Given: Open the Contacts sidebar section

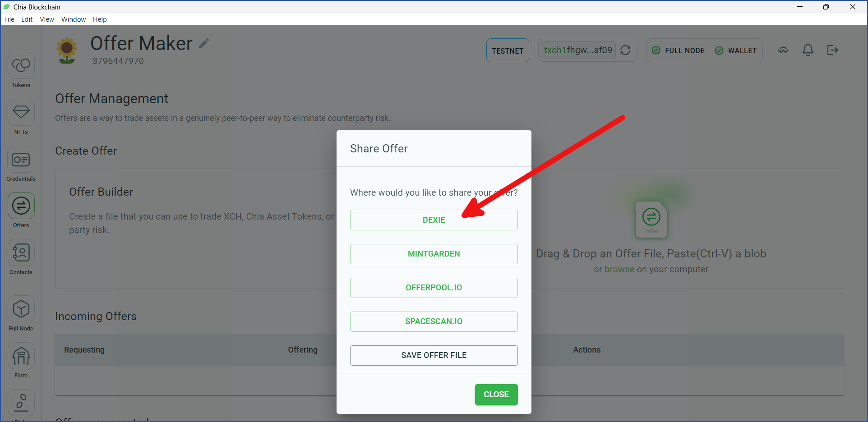Looking at the screenshot, I should (21, 257).
